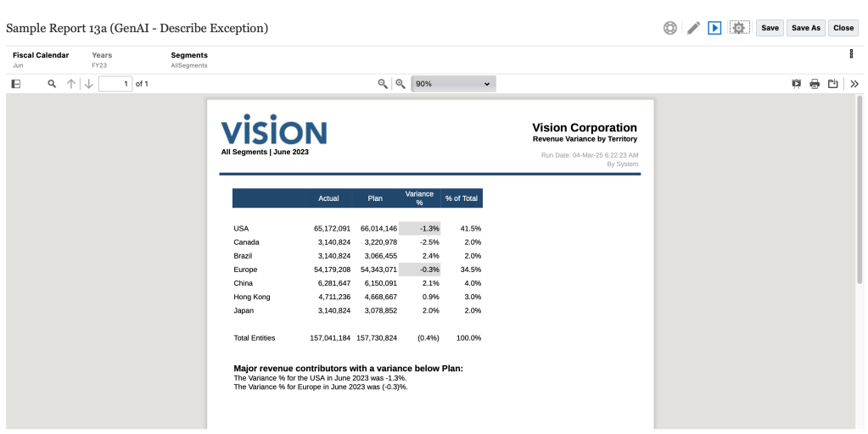Screen dimensions: 868x434
Task: Click the download file icon
Action: point(833,84)
